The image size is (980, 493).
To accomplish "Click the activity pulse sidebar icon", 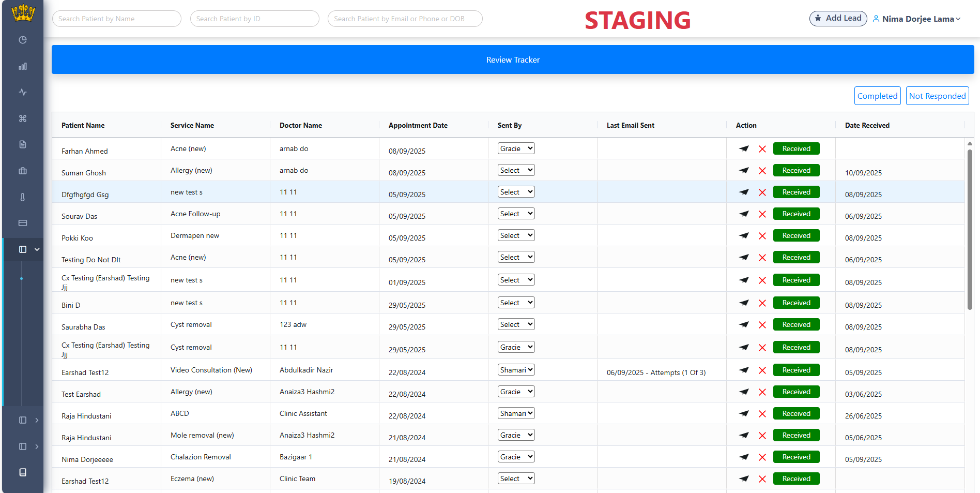I will pos(23,92).
